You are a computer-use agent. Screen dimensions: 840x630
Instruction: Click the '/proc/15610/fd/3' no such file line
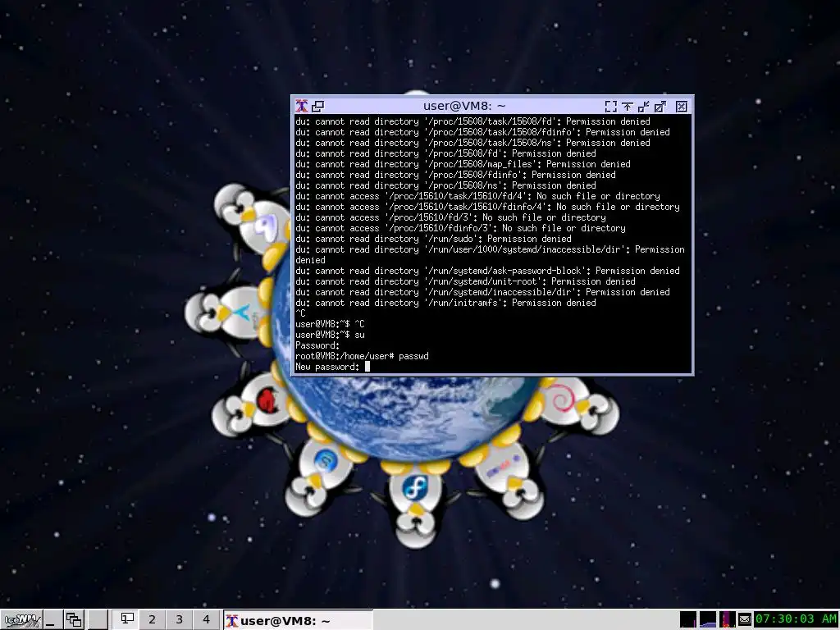[x=450, y=217]
